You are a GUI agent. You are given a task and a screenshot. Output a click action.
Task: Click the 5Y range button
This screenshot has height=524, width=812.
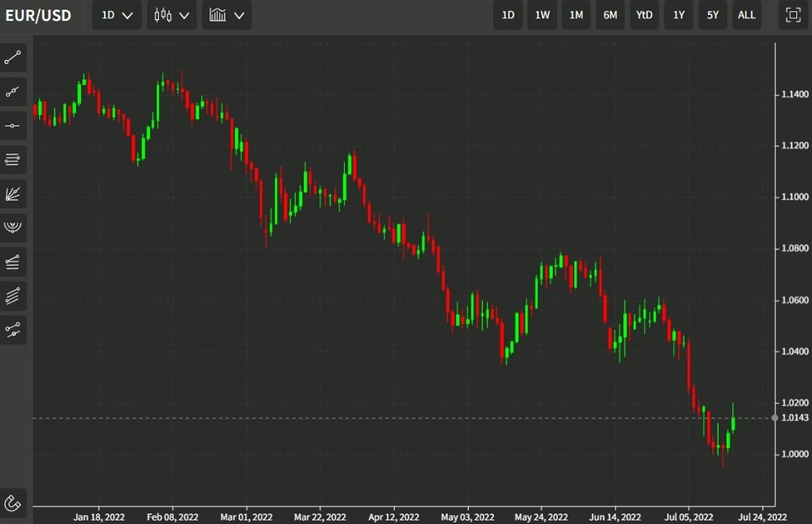click(x=712, y=14)
